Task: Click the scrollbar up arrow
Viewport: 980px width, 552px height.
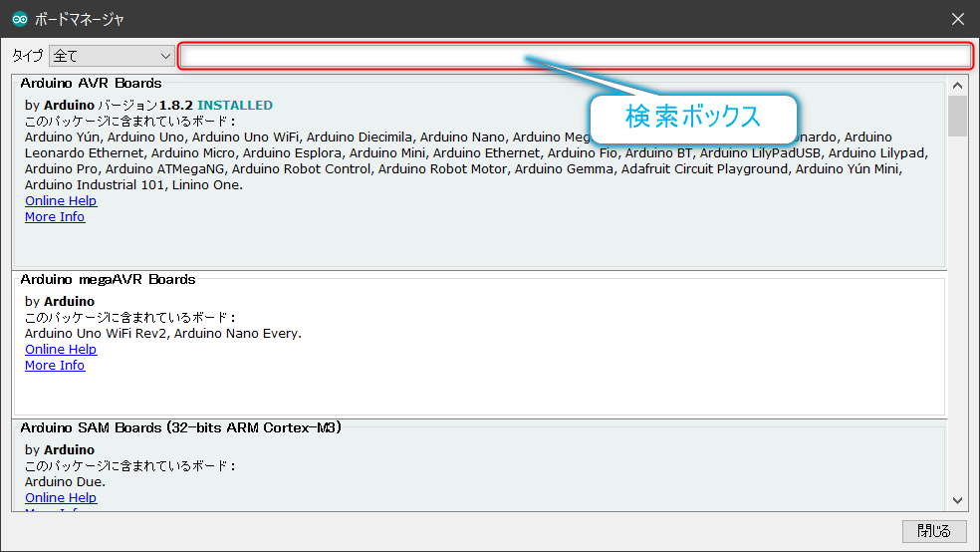Action: point(957,85)
